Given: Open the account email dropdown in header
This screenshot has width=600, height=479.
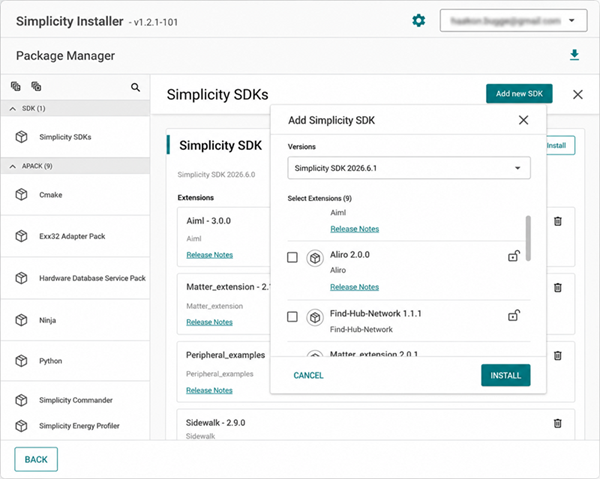Looking at the screenshot, I should [514, 20].
